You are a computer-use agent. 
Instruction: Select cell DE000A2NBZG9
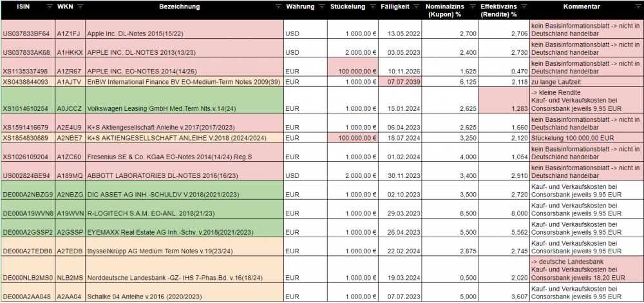pyautogui.click(x=28, y=190)
